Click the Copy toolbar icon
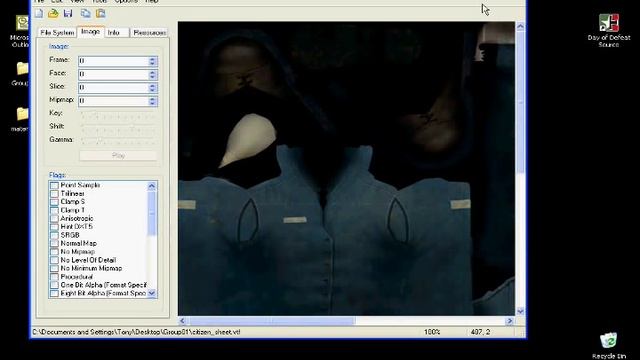The height and width of the screenshot is (360, 640). [x=85, y=13]
